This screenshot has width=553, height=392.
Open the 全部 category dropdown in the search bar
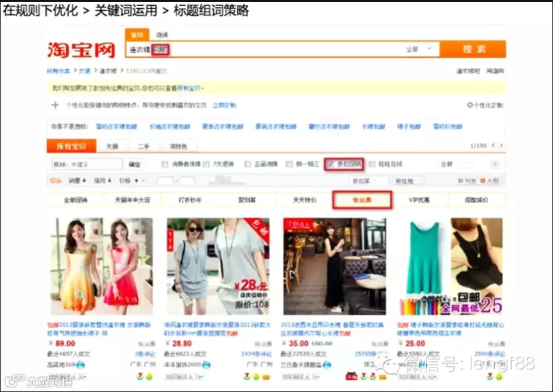click(418, 49)
